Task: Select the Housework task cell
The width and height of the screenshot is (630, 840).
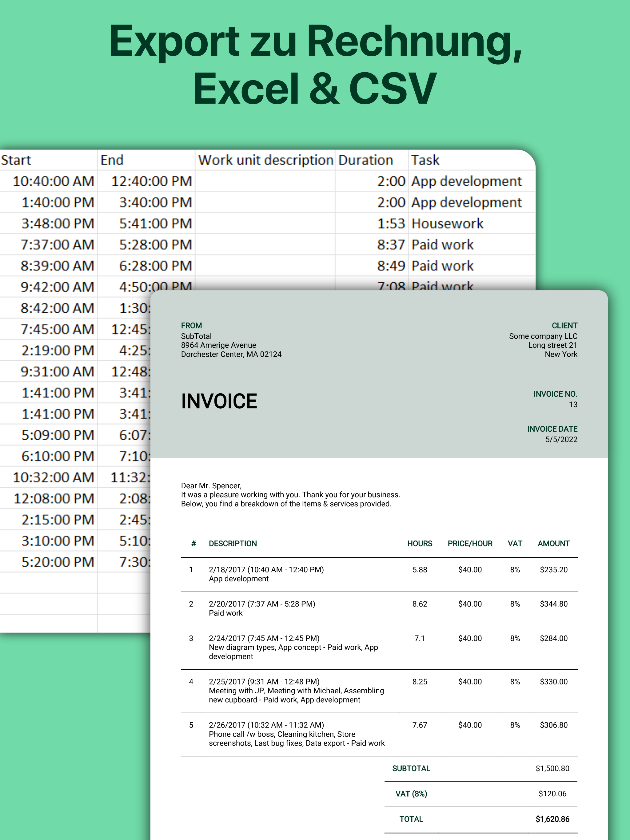Action: coord(447,224)
